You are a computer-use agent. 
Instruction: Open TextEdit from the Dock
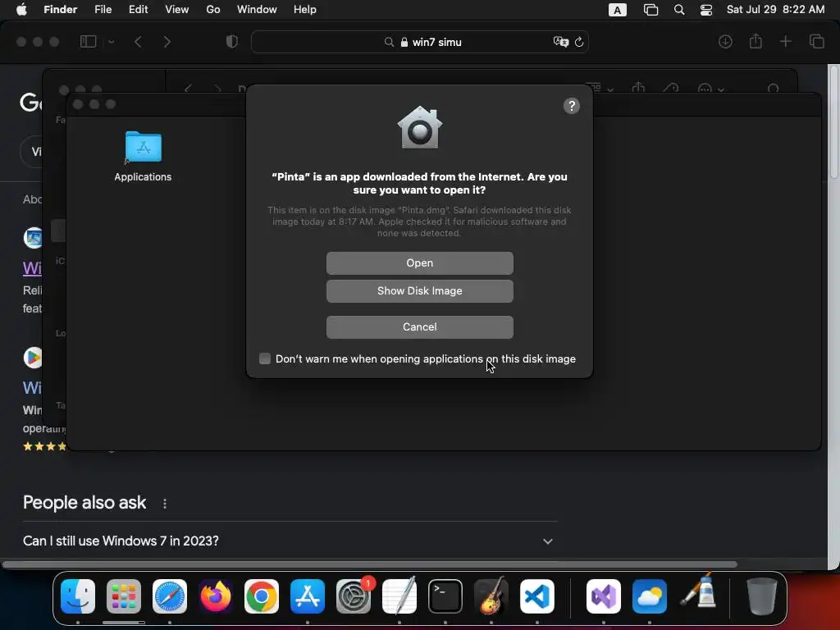(399, 596)
